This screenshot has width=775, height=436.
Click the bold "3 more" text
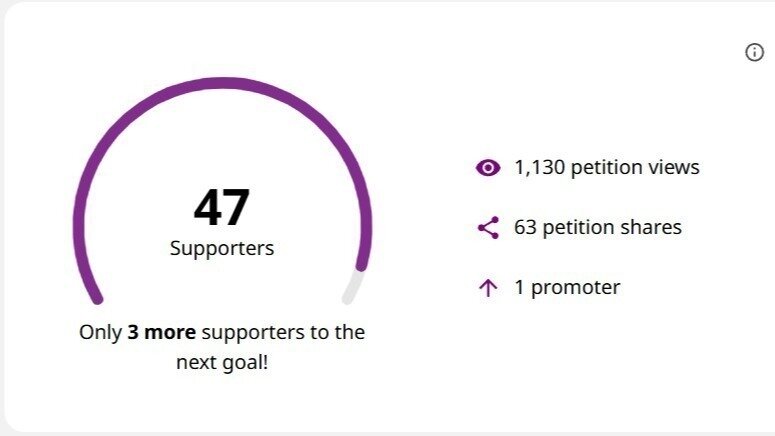(x=161, y=332)
